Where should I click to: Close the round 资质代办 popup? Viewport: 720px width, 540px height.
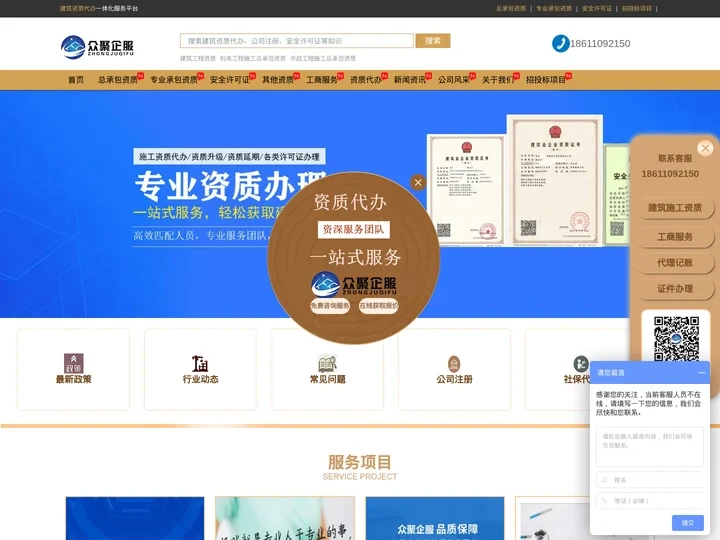point(418,183)
